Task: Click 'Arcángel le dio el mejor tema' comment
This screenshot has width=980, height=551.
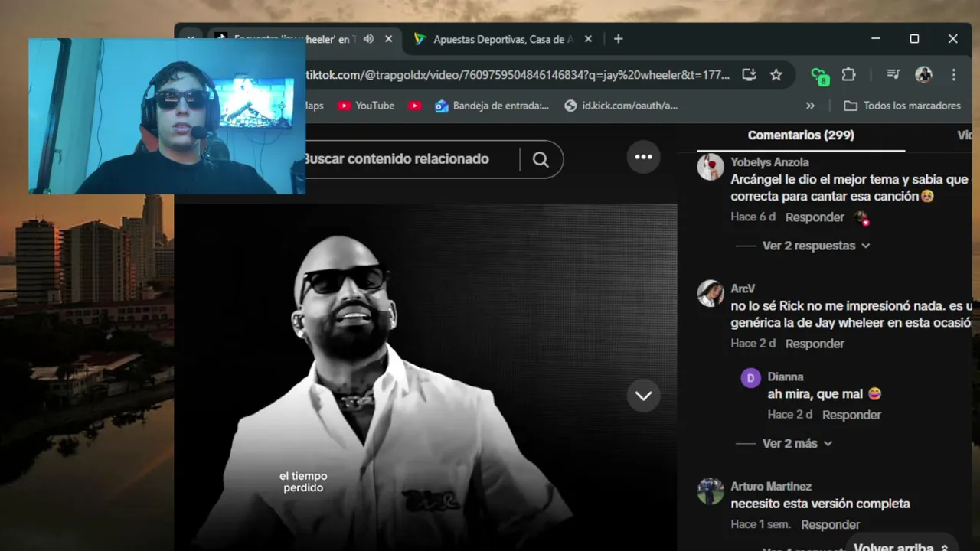Action: 851,188
